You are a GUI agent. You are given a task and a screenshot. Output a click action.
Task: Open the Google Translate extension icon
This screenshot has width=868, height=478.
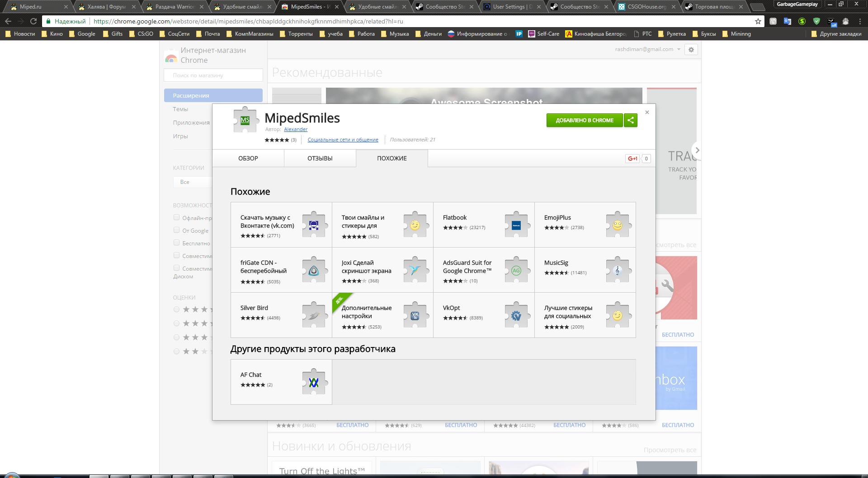point(788,21)
